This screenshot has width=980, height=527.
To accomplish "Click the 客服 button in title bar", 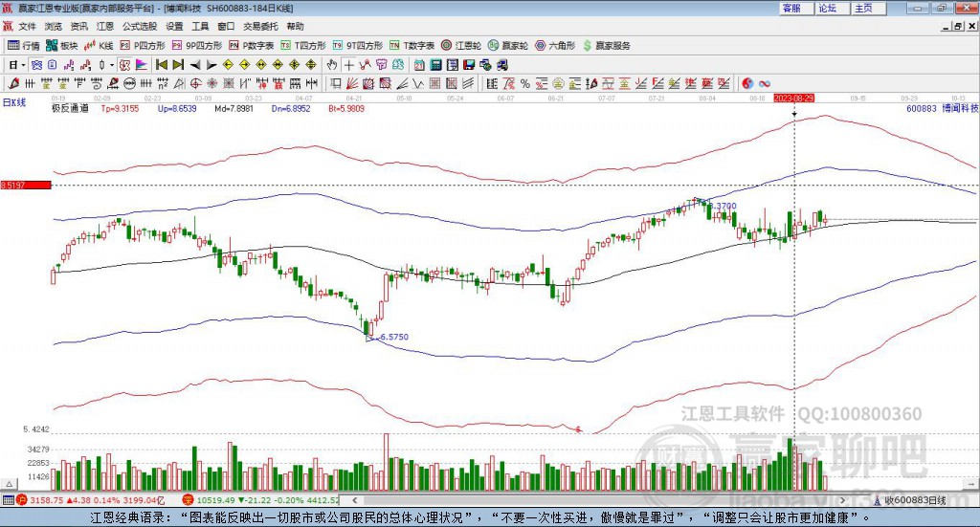I will pyautogui.click(x=796, y=8).
